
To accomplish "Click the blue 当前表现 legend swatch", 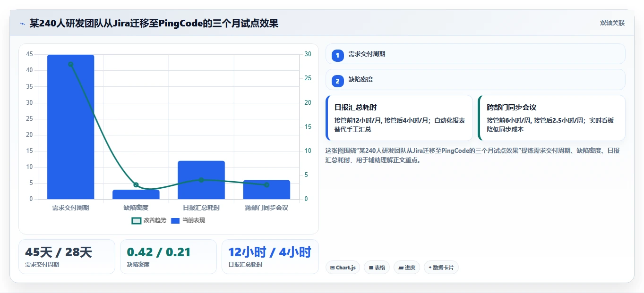I will [175, 220].
